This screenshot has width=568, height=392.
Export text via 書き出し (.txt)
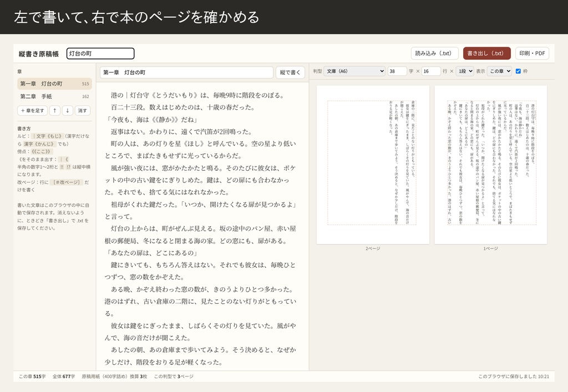(487, 53)
